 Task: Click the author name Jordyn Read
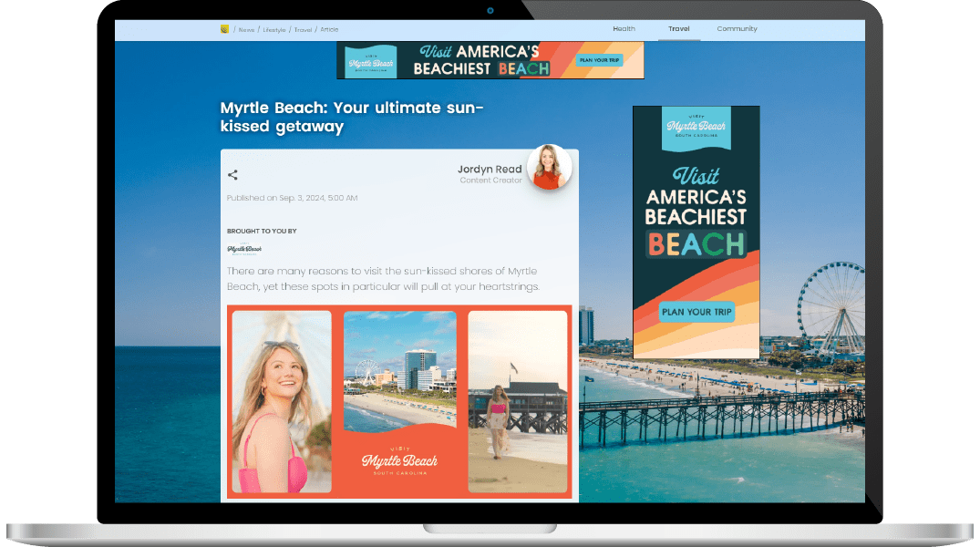(x=490, y=169)
